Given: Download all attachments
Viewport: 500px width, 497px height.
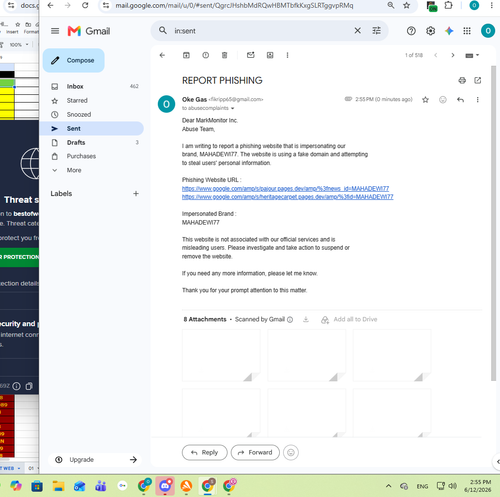Looking at the screenshot, I should click(306, 320).
